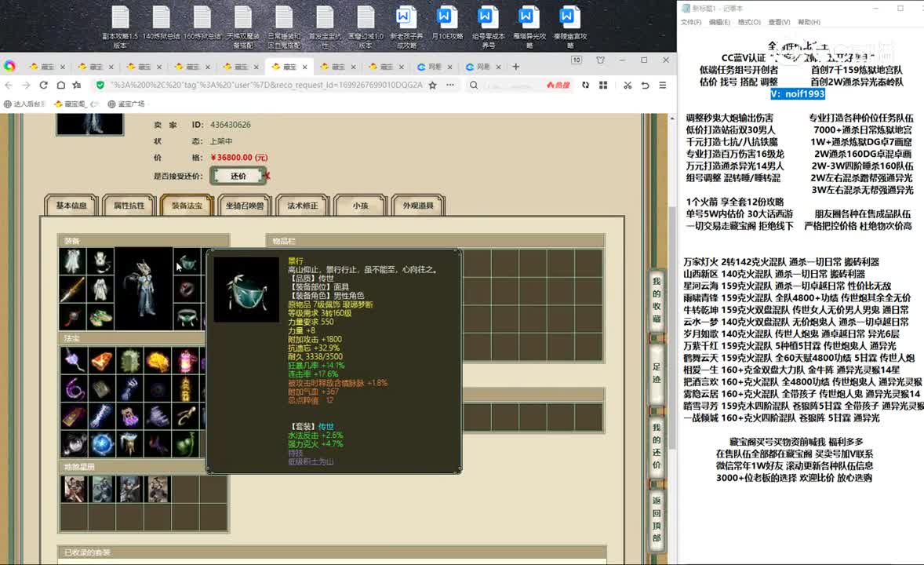
Task: Select the white robe equipment icon
Action: pos(100,290)
